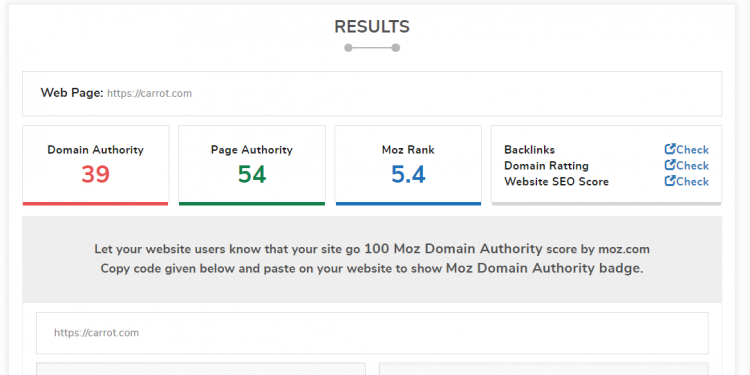Click the Moz Rank label
Screen dimensions: 750x375
(408, 150)
